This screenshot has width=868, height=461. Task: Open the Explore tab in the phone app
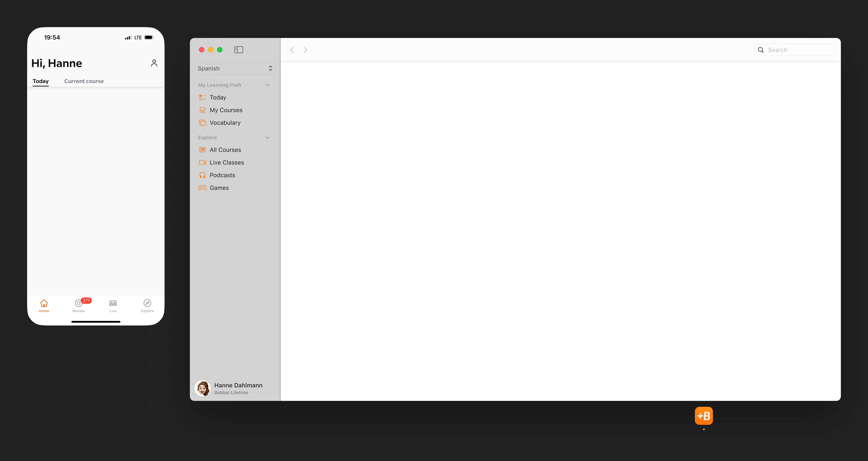[147, 306]
